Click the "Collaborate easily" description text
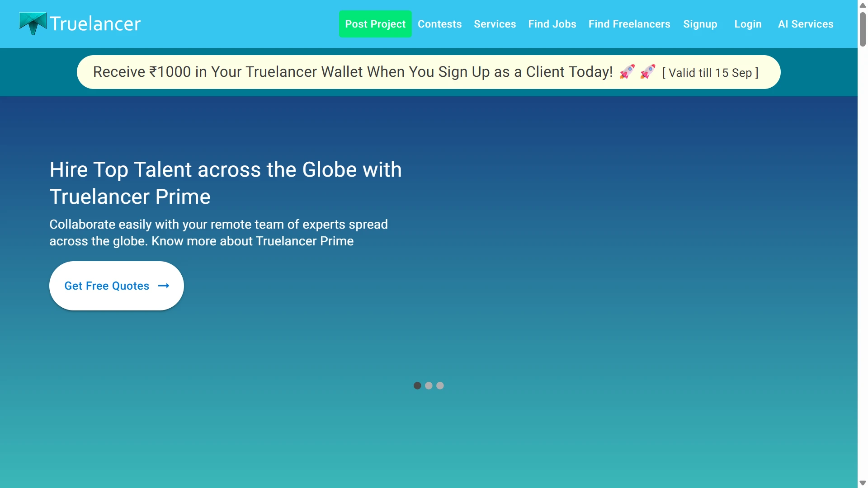The image size is (868, 488). point(218,233)
